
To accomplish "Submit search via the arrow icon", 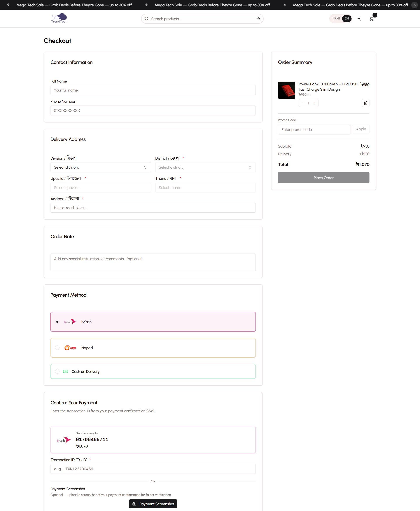I will [258, 19].
